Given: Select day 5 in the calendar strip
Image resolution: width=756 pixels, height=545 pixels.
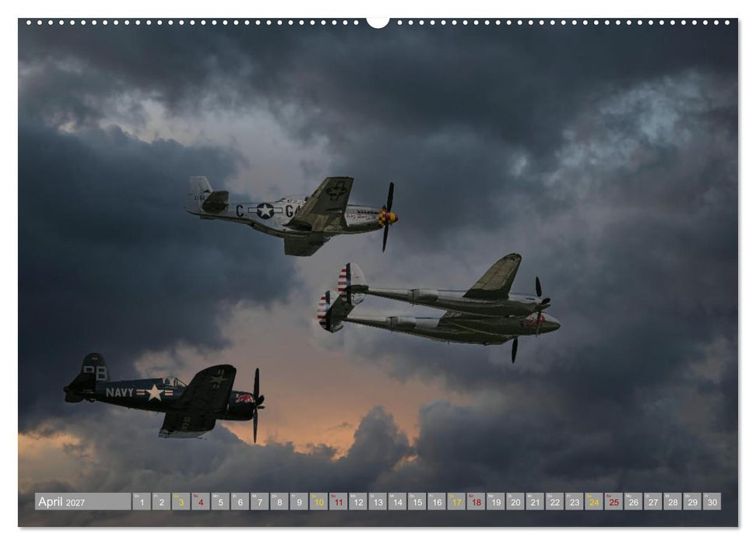Looking at the screenshot, I should point(220,501).
